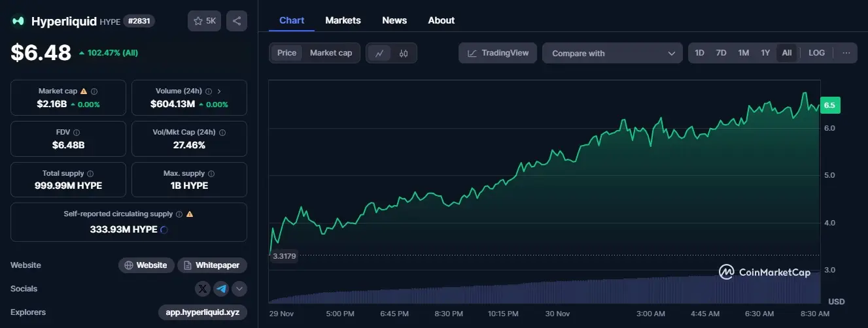Click the Hyperliquid logo icon

[18, 21]
